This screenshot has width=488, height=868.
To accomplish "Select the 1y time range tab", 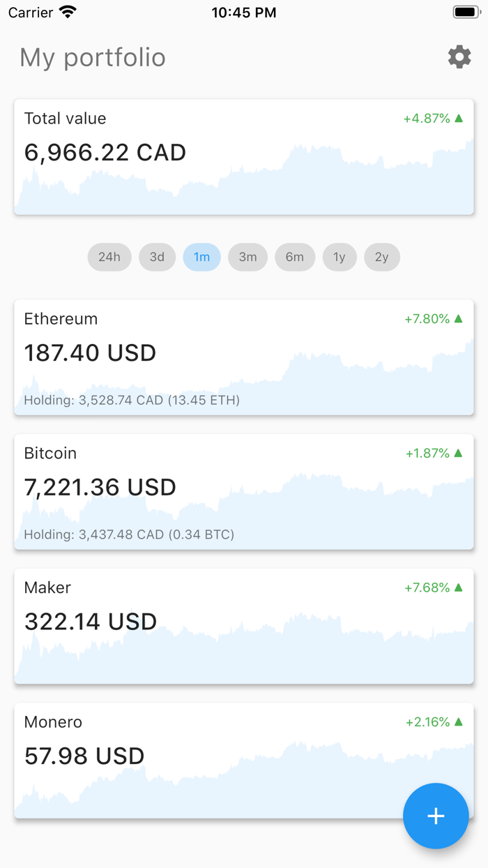I will tap(340, 257).
